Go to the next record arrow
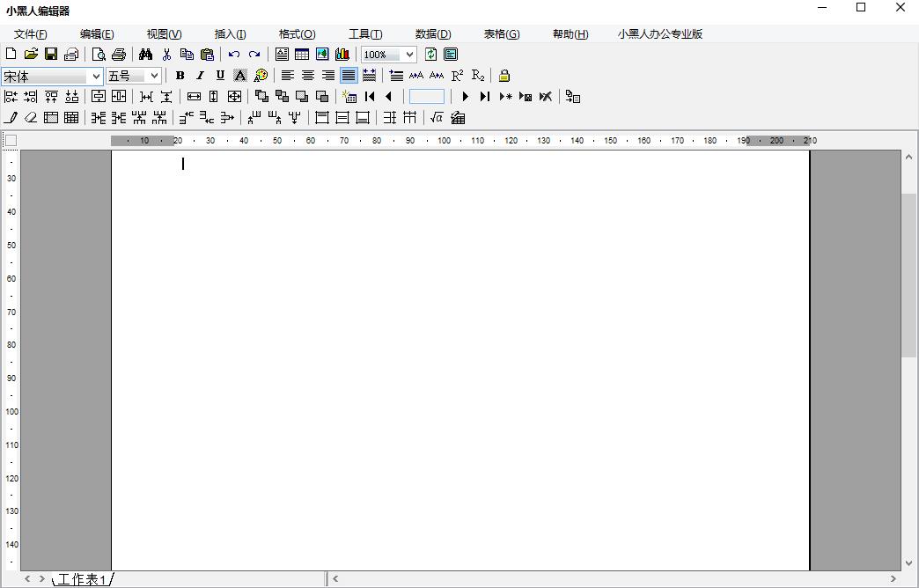919x588 pixels. pyautogui.click(x=466, y=97)
